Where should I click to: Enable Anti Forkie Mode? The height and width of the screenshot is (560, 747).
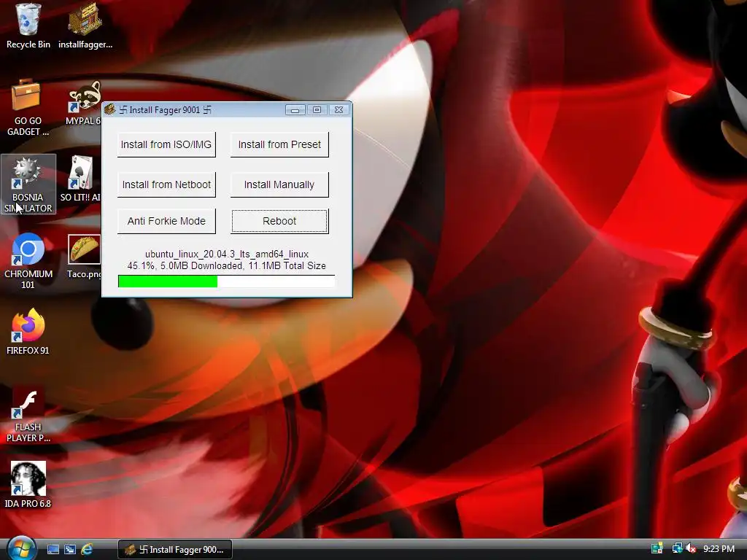coord(166,221)
